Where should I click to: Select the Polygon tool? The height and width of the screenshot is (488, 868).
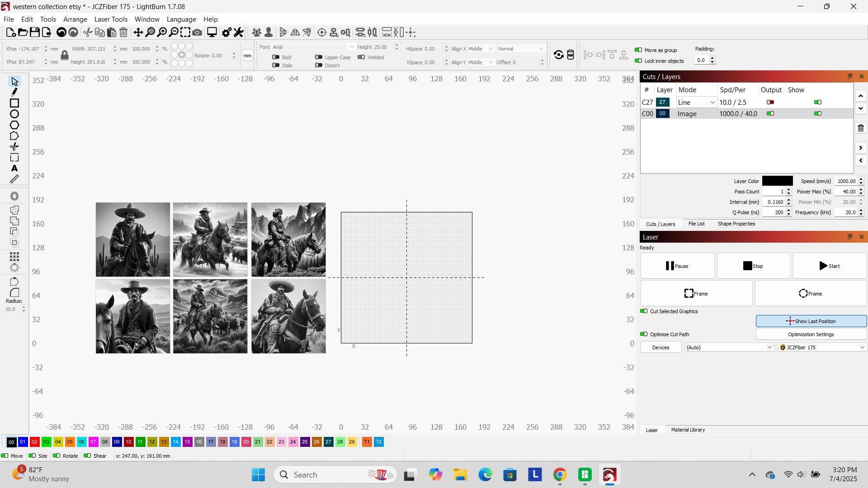(14, 125)
